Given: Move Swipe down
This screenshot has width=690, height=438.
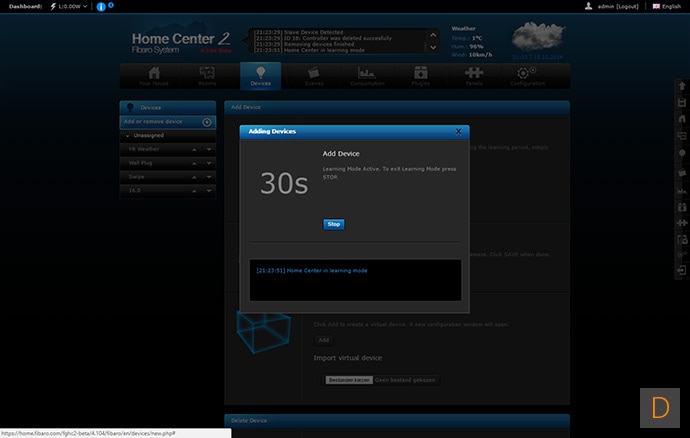Looking at the screenshot, I should (x=209, y=177).
